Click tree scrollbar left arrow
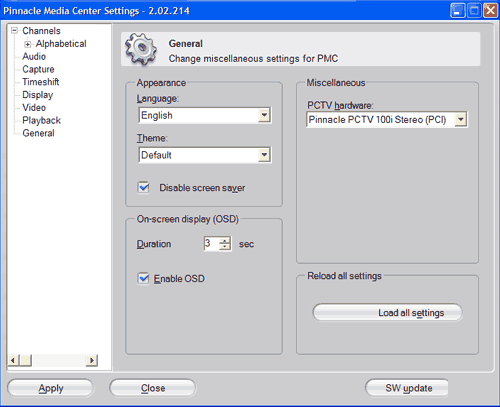Image resolution: width=500 pixels, height=407 pixels. pos(13,360)
